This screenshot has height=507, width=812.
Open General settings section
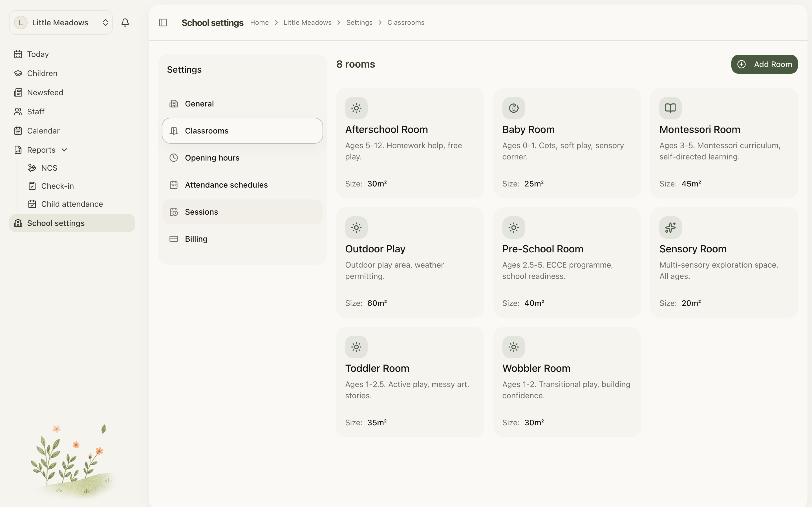point(242,104)
